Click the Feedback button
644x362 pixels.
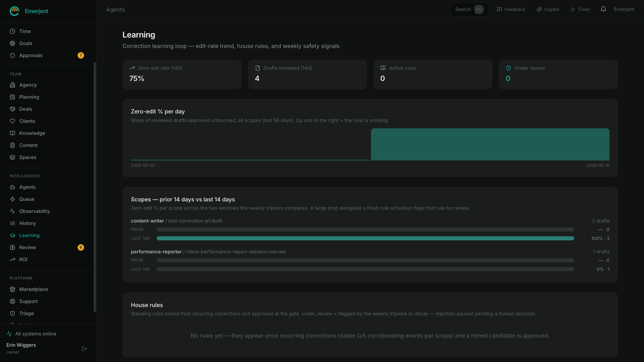pos(511,9)
